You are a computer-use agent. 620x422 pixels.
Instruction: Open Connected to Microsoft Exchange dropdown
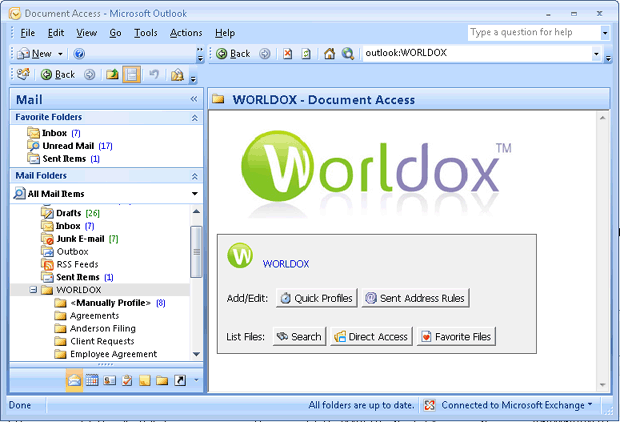point(590,404)
